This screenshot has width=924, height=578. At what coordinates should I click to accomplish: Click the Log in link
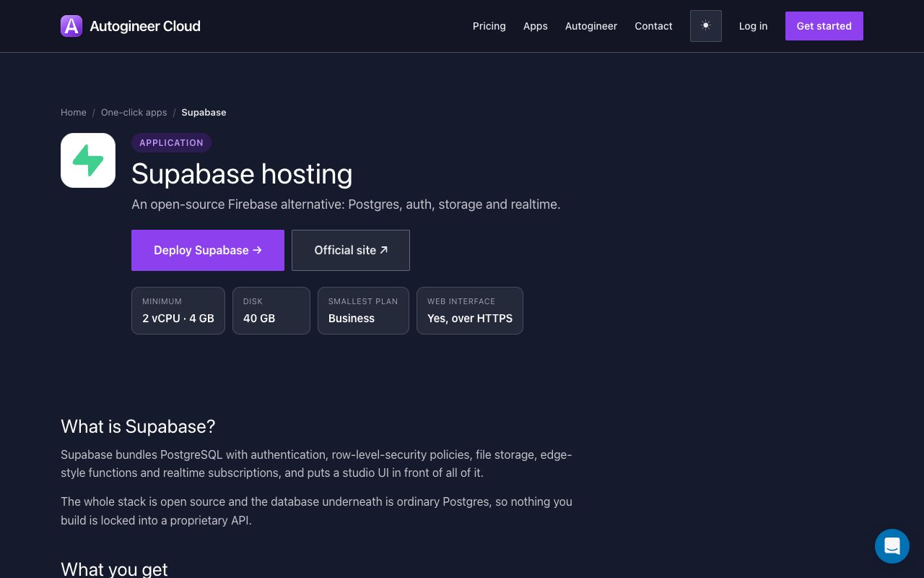click(754, 26)
